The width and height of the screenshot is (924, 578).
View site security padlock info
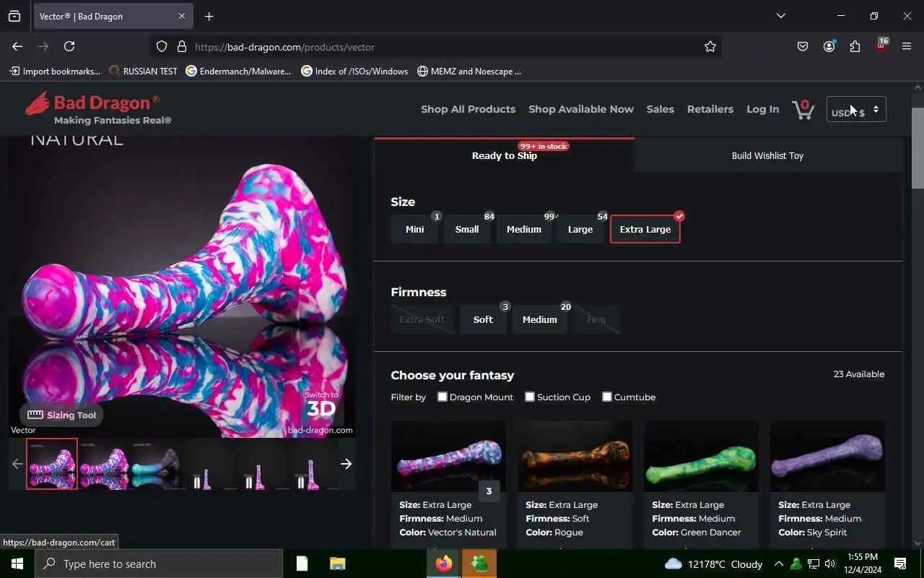[x=181, y=46]
